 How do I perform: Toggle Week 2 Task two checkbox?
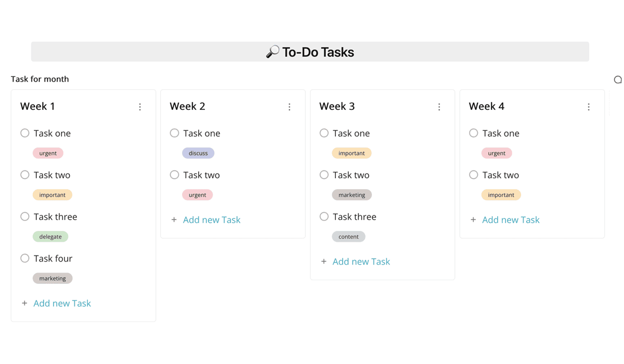click(175, 175)
